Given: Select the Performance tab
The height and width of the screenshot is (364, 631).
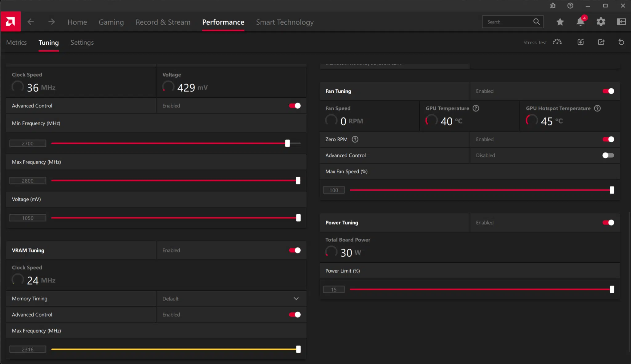Looking at the screenshot, I should 223,22.
